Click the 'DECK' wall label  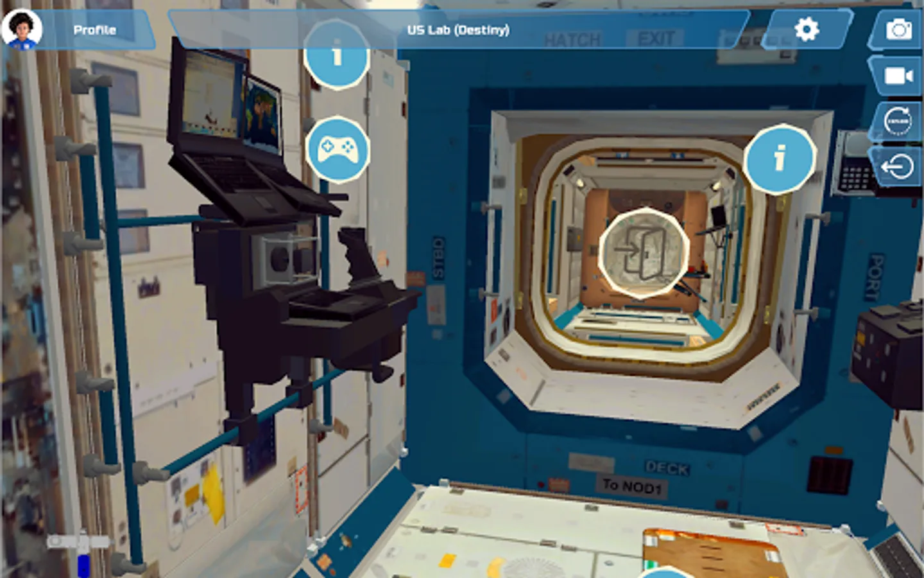click(667, 468)
